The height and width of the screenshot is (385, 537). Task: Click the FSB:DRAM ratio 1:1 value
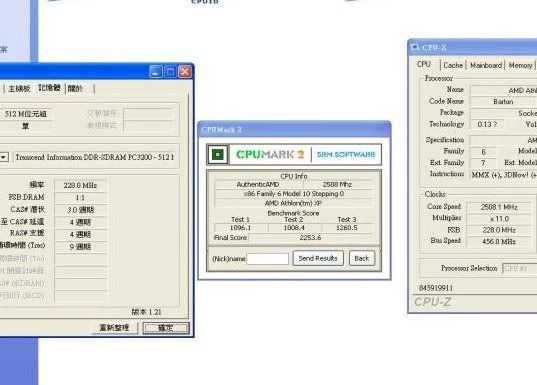click(80, 198)
